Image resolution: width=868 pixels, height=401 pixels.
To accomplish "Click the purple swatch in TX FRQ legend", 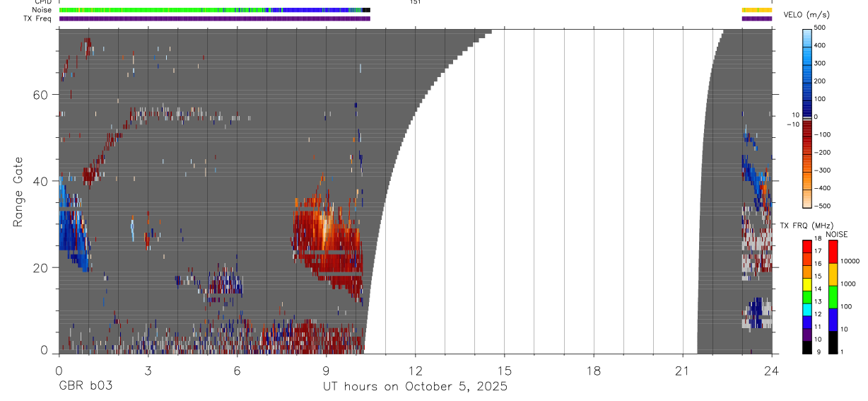I will click(x=807, y=333).
